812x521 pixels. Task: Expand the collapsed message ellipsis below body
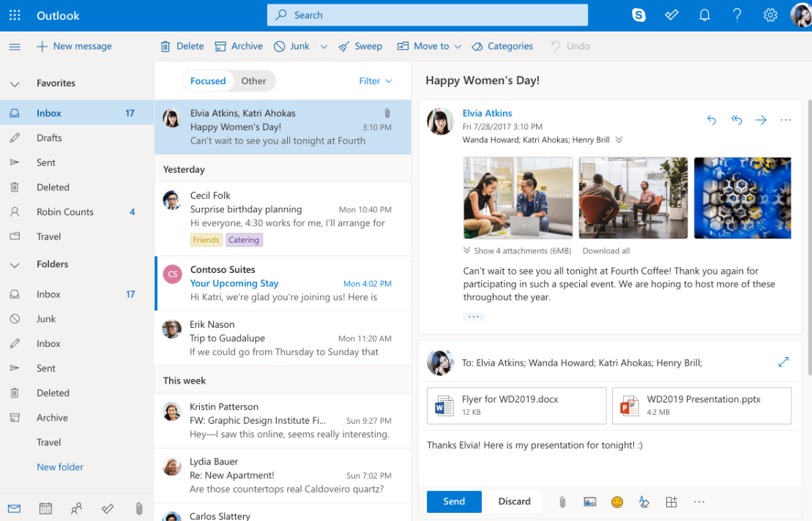tap(473, 316)
